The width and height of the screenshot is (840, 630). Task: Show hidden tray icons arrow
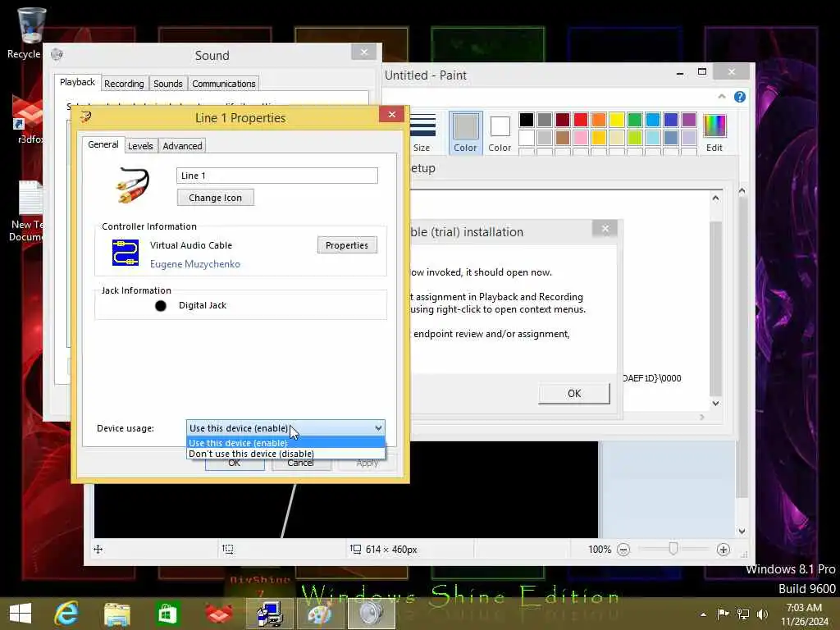pyautogui.click(x=703, y=614)
